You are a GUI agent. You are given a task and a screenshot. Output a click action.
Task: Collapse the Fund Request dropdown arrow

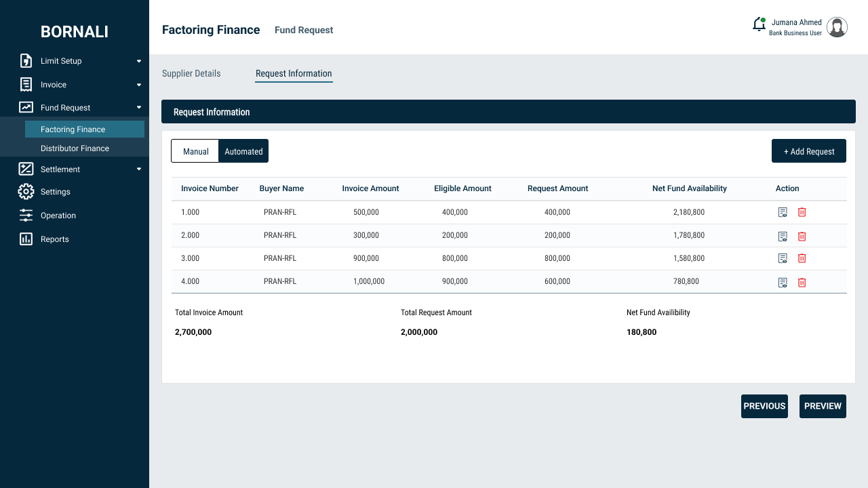point(139,107)
